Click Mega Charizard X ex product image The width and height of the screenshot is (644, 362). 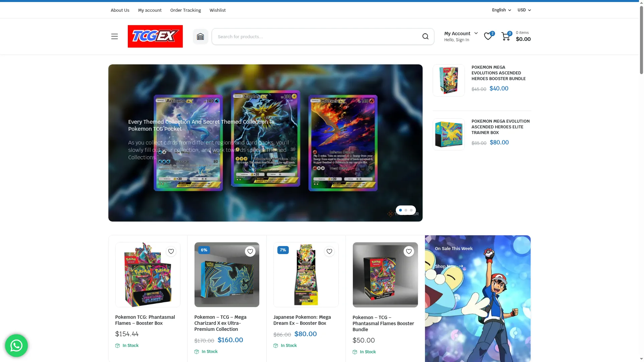click(227, 275)
